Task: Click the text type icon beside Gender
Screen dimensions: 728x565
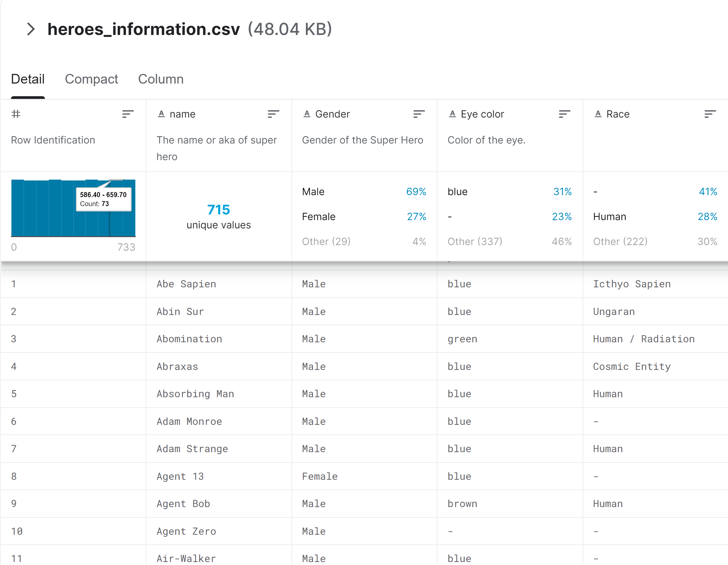Action: coord(307,114)
